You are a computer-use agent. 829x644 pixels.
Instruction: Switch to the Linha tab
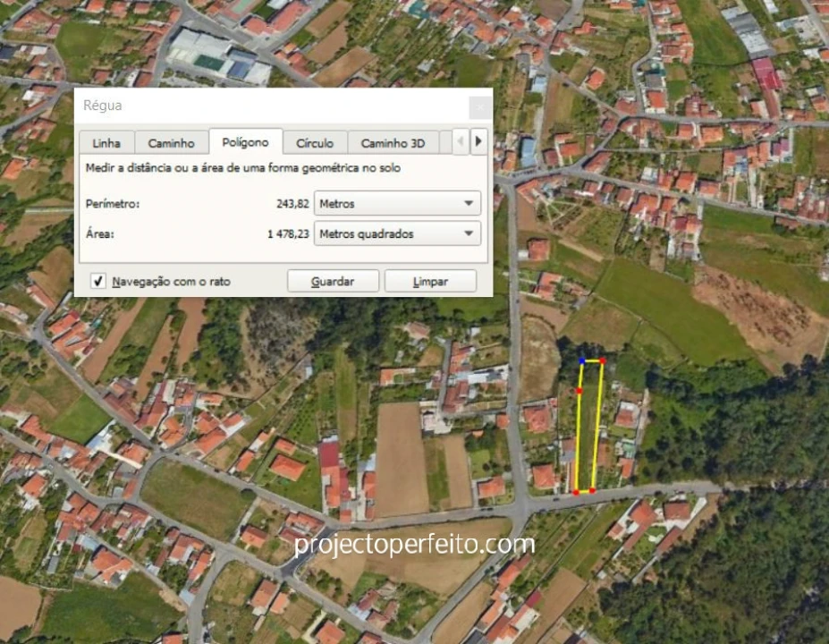[x=105, y=142]
